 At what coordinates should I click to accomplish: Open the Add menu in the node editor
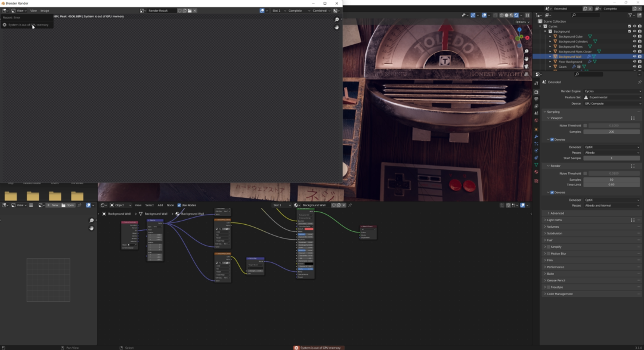coord(160,205)
